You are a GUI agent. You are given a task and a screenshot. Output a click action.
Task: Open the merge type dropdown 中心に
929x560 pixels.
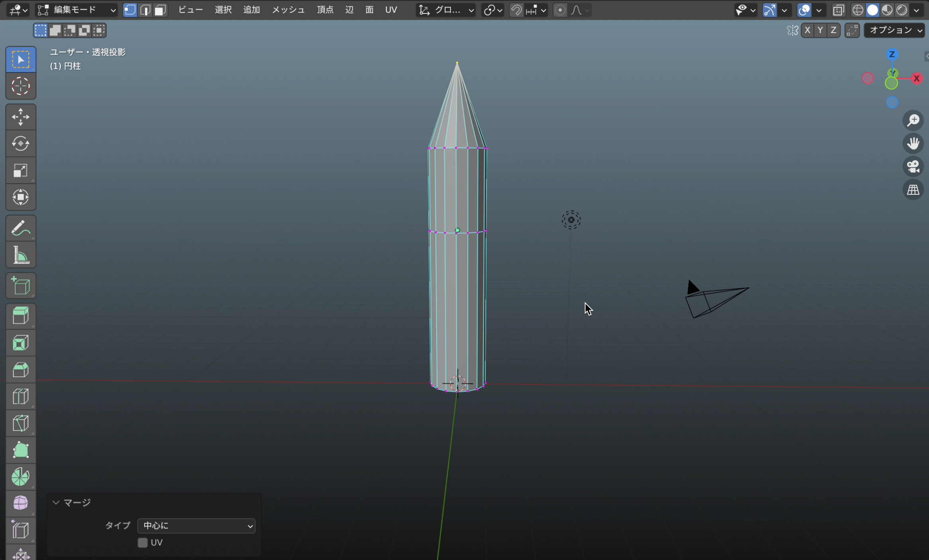point(196,526)
